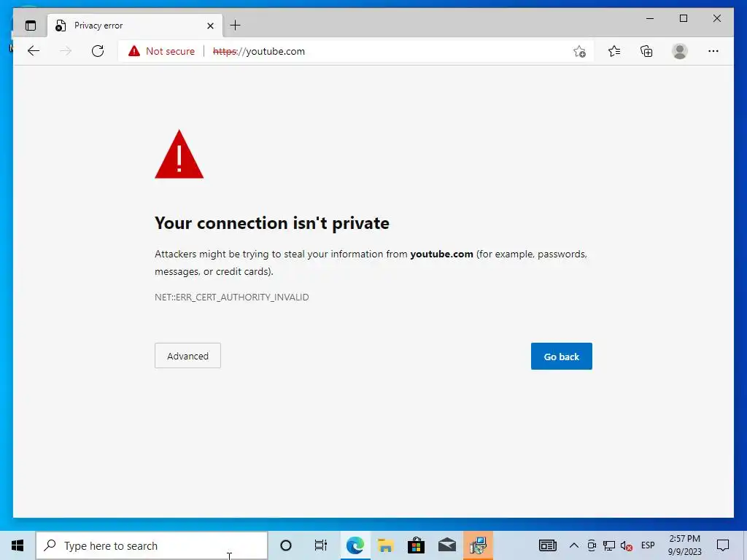Open Microsoft Store taskbar icon
747x560 pixels.
416,545
